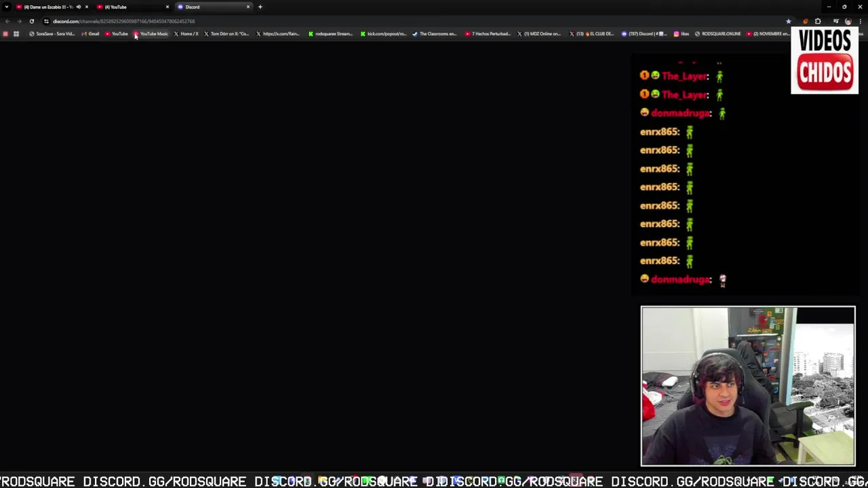This screenshot has width=868, height=488.
Task: Go forward with the browser forward arrow
Action: click(x=19, y=21)
